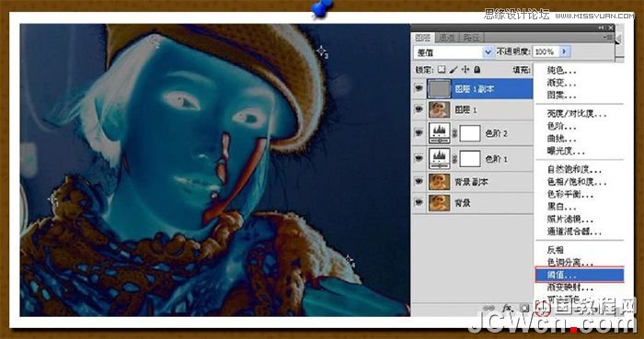Choose 渐变... from the adjustment menu
The image size is (644, 339).
coord(561,83)
